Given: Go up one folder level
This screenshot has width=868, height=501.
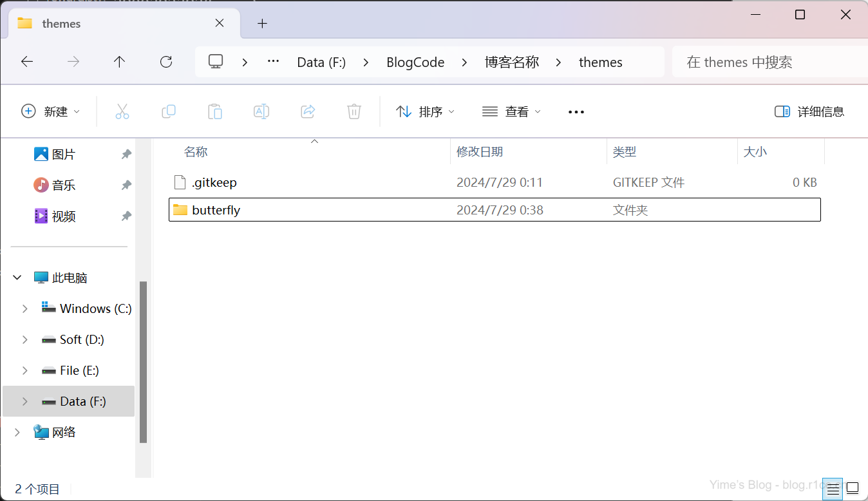Looking at the screenshot, I should click(x=119, y=62).
